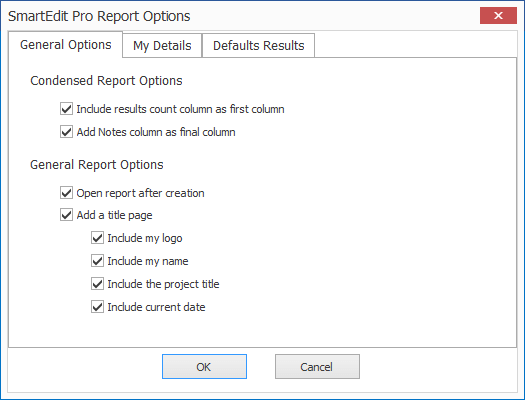
Task: Click the 'Add Notes column as final column' text
Action: pos(156,132)
